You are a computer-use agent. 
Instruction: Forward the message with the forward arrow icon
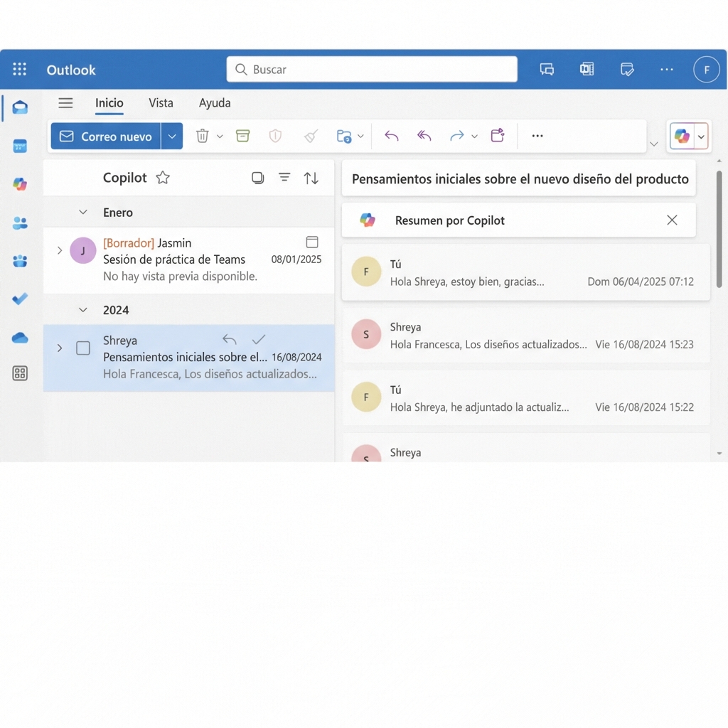click(459, 136)
